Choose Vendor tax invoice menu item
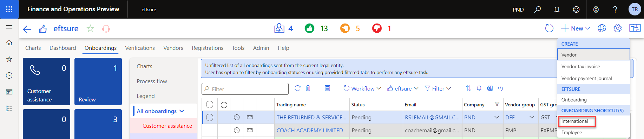The width and height of the screenshot is (644, 139). [593, 66]
